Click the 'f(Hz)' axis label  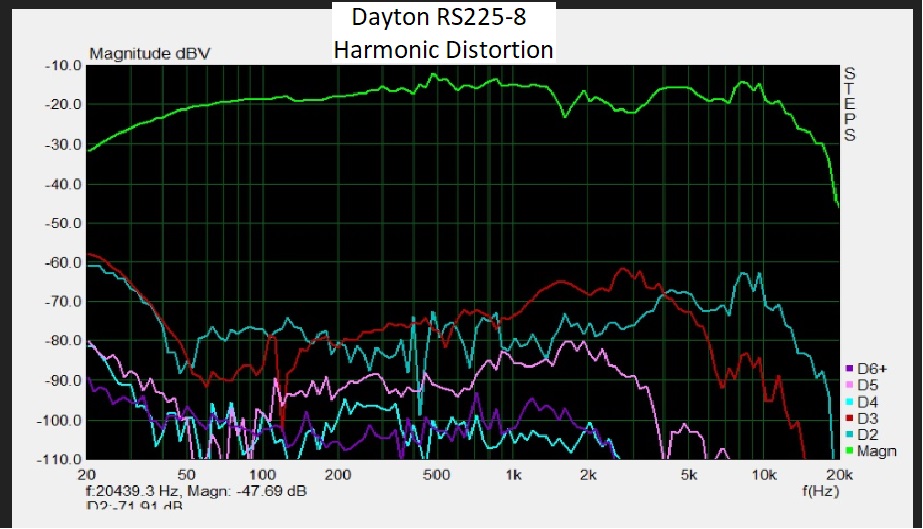coord(820,490)
